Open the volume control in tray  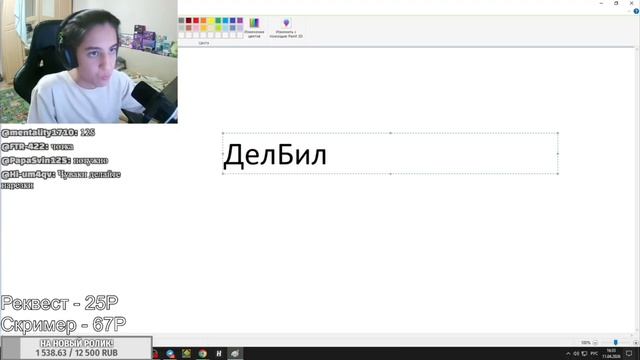click(576, 354)
